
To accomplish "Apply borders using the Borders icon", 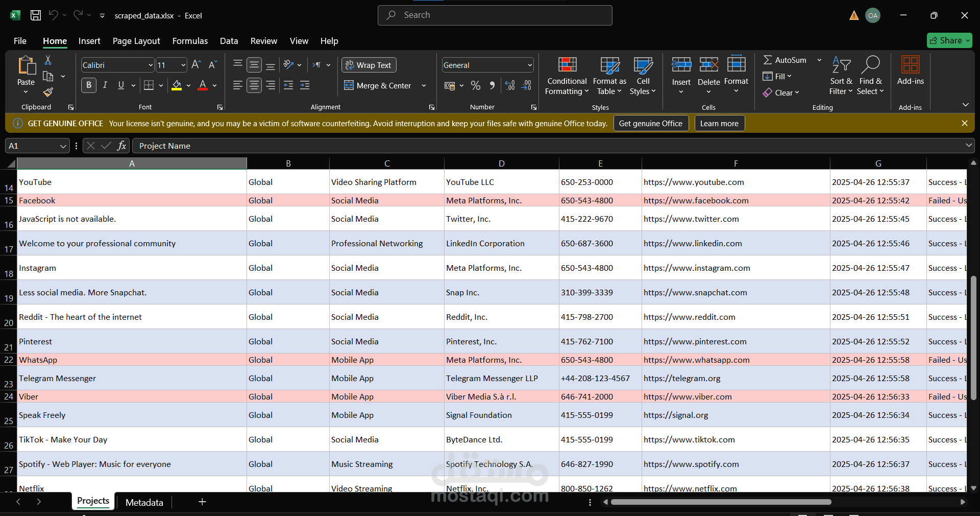I will click(149, 85).
